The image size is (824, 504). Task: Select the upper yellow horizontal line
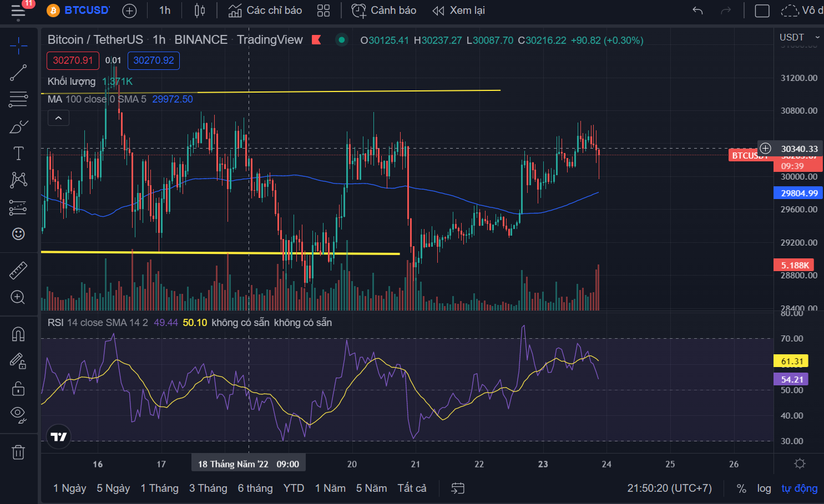(271, 91)
